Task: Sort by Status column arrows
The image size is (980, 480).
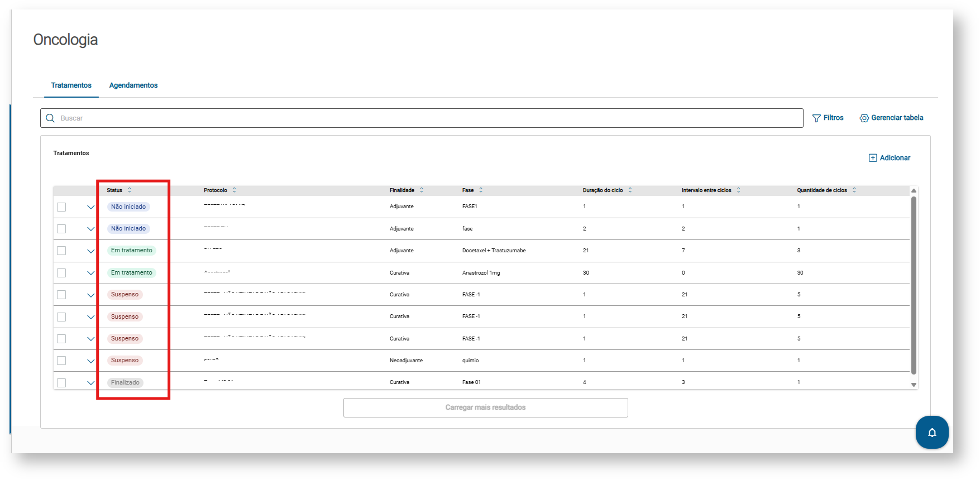Action: [130, 190]
